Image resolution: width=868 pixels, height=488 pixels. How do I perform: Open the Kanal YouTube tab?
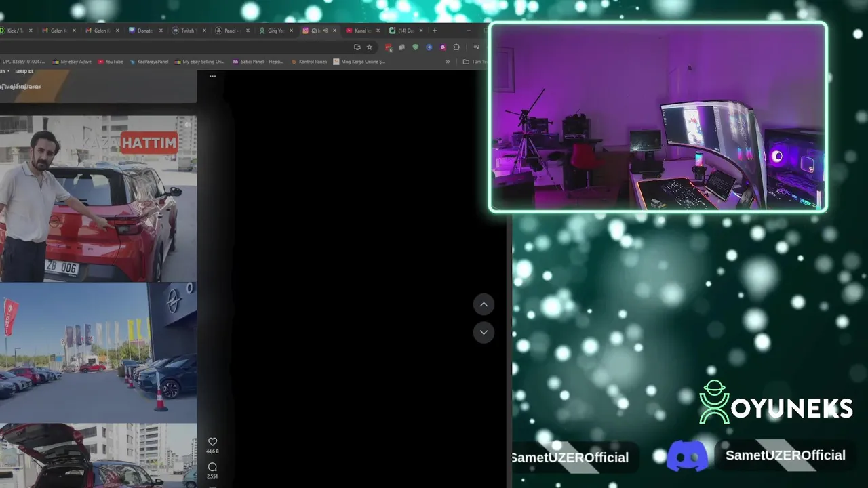(361, 30)
